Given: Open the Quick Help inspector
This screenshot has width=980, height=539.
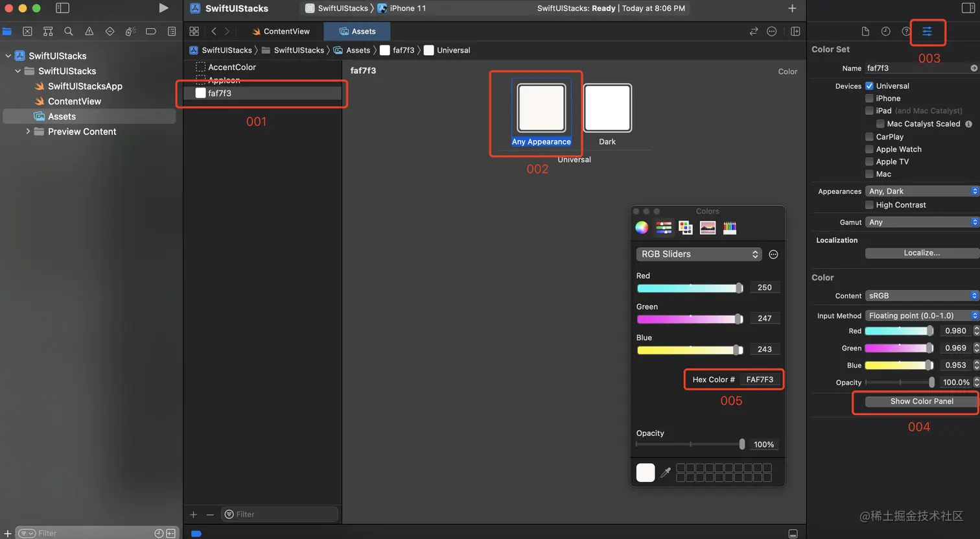Looking at the screenshot, I should tap(906, 31).
